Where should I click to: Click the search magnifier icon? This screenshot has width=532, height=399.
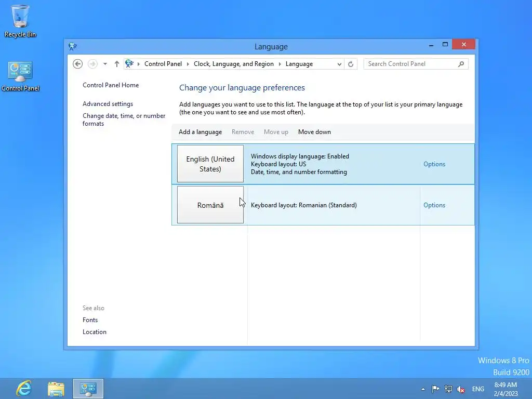click(x=461, y=64)
